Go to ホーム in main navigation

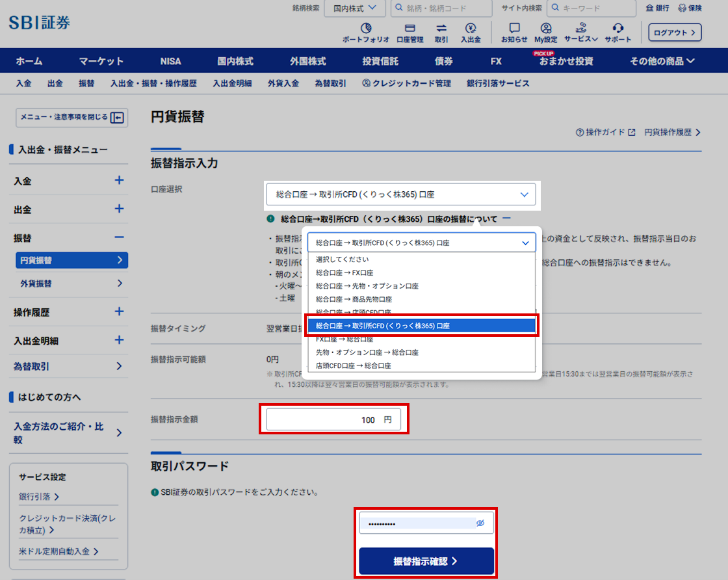point(29,61)
